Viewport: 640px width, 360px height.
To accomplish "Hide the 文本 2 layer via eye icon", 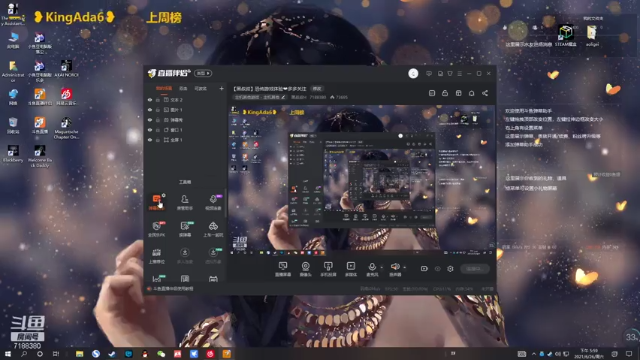I will [x=150, y=100].
